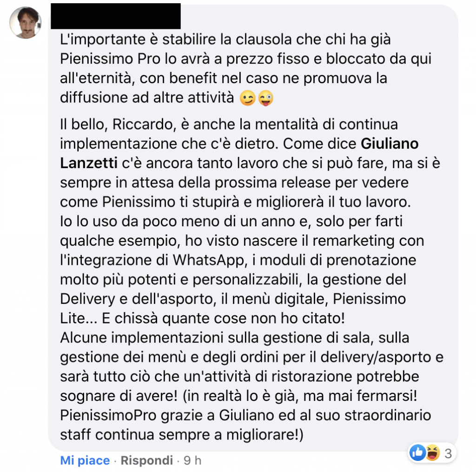Click the word all'eternità in first paragraph

pos(98,78)
